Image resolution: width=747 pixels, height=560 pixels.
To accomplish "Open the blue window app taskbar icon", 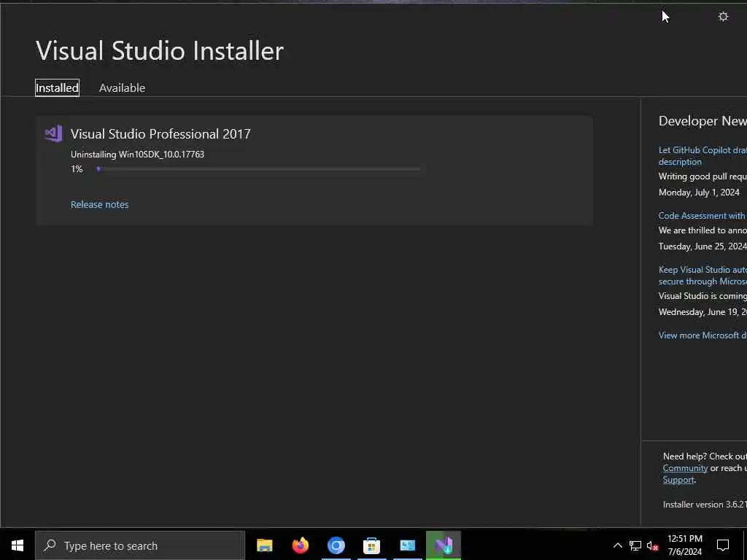I will [x=407, y=545].
